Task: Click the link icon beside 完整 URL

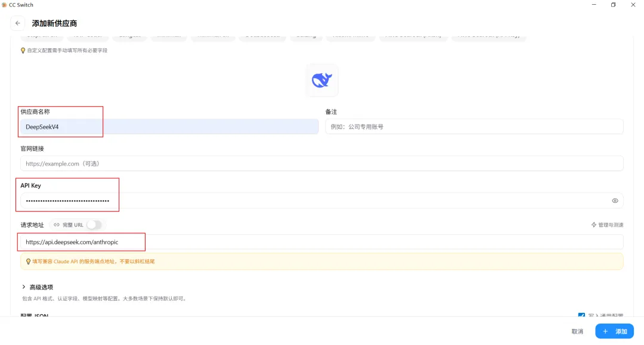Action: (57, 225)
